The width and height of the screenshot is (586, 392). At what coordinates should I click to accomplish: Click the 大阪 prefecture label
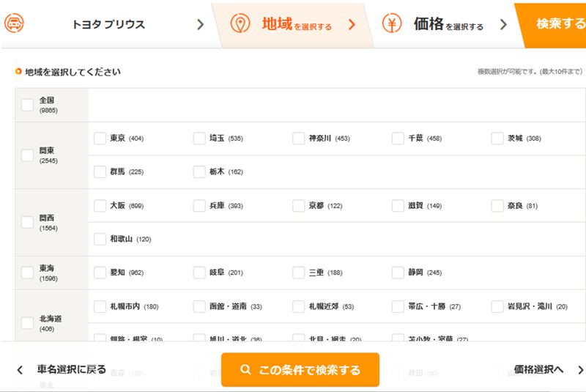118,206
